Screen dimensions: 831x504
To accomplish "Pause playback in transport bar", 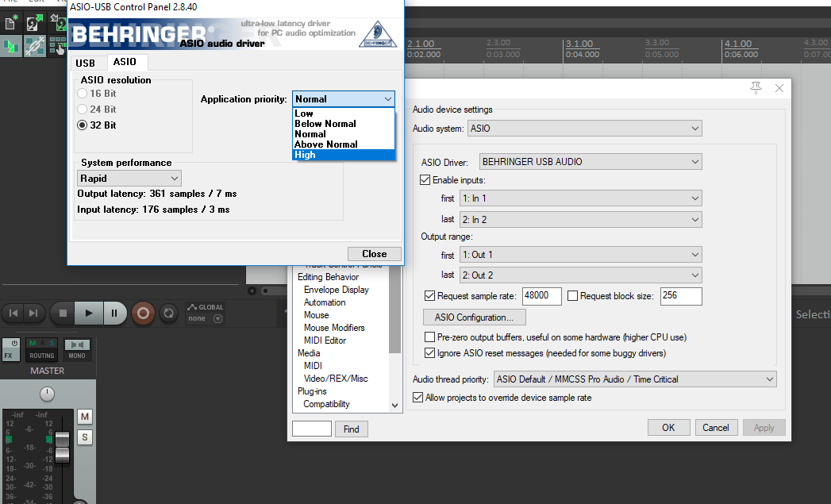I will coord(114,314).
